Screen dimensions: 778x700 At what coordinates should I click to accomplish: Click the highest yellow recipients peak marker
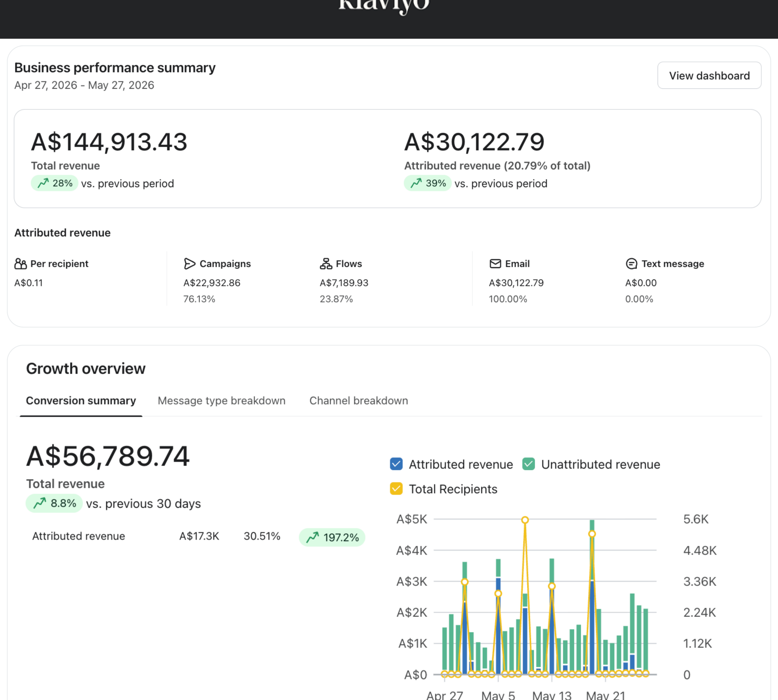tap(525, 520)
